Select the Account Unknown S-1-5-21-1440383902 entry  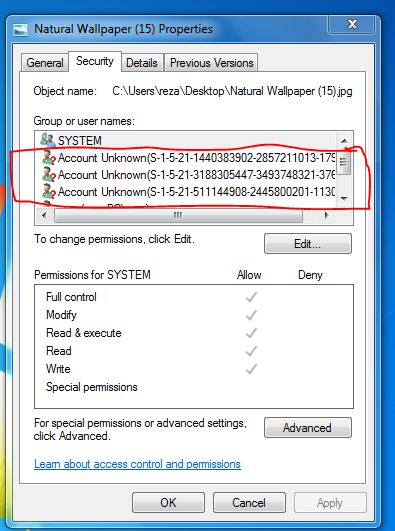[x=188, y=158]
